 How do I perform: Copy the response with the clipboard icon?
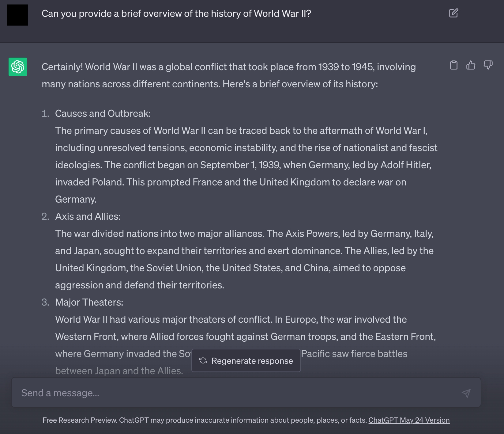(454, 65)
